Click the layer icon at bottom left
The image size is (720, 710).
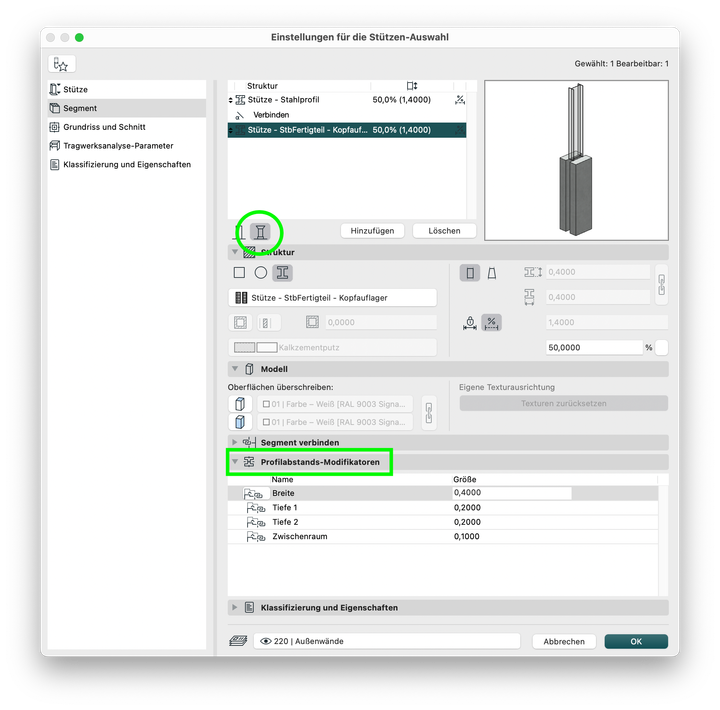[x=238, y=641]
